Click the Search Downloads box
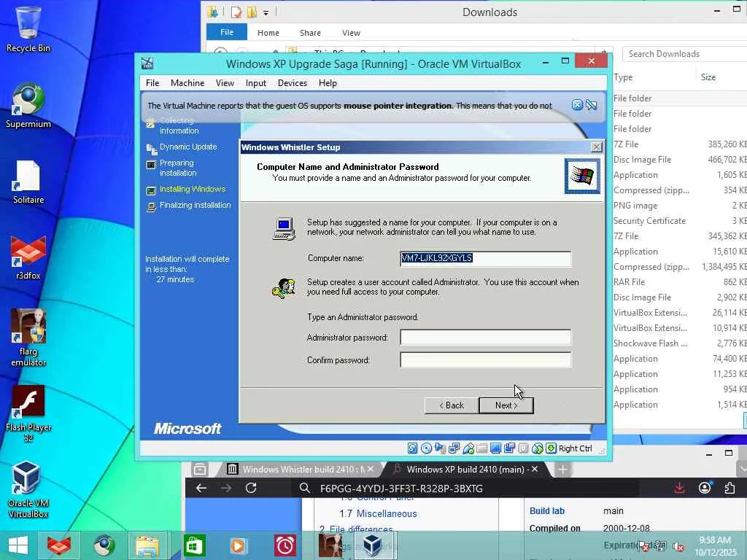 (x=684, y=54)
